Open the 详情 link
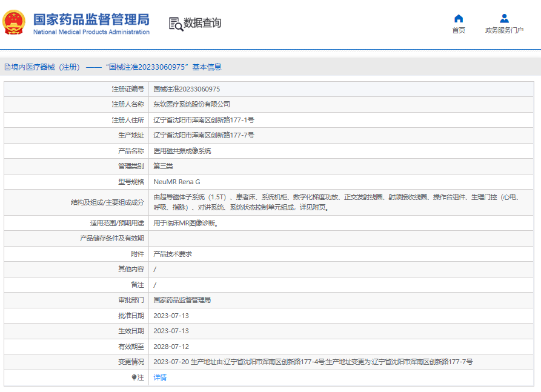 pos(160,377)
